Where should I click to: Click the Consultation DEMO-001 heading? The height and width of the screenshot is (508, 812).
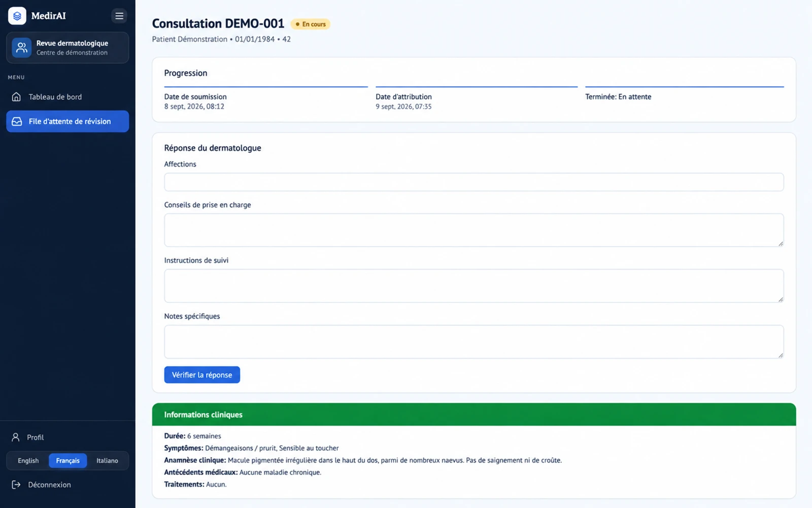(218, 24)
